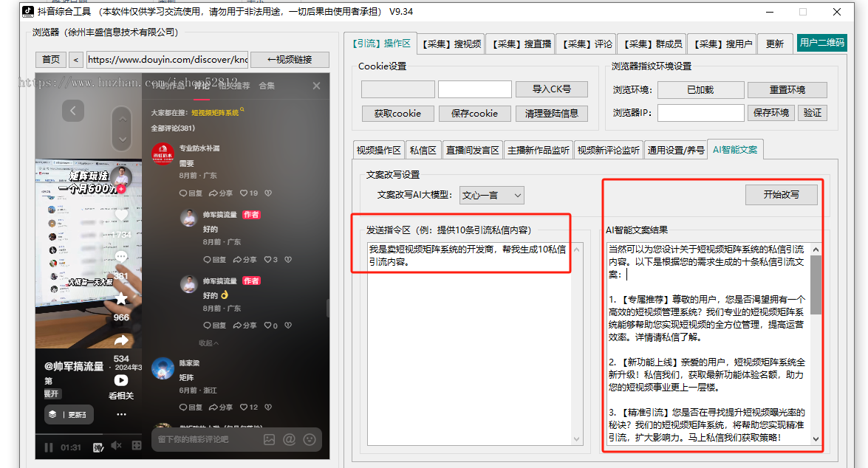Click 保存环境 button

pyautogui.click(x=771, y=113)
